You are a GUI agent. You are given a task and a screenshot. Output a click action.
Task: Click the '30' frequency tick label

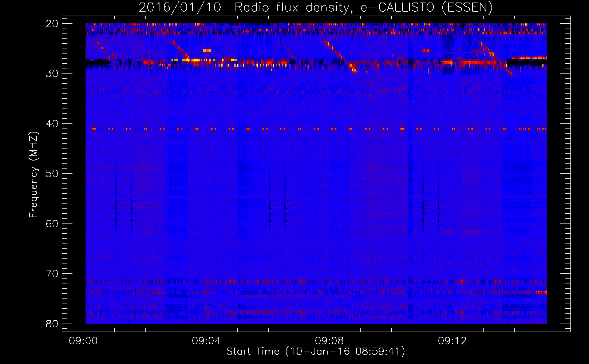[52, 74]
